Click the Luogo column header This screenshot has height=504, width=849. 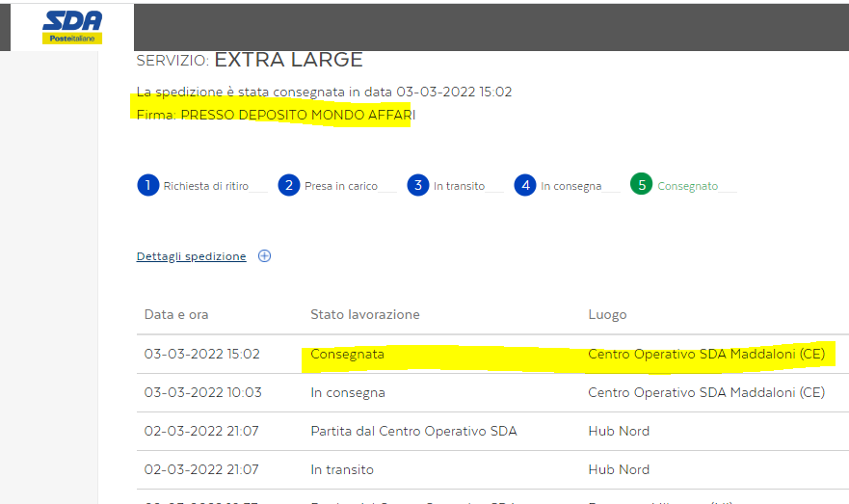click(607, 315)
